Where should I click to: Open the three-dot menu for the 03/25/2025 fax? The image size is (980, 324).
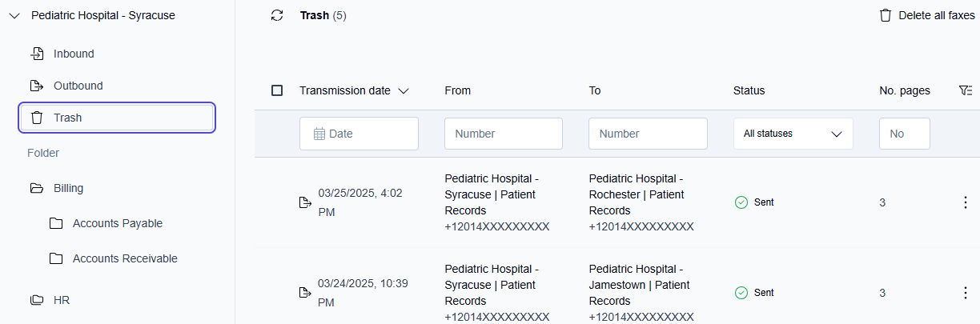[965, 202]
